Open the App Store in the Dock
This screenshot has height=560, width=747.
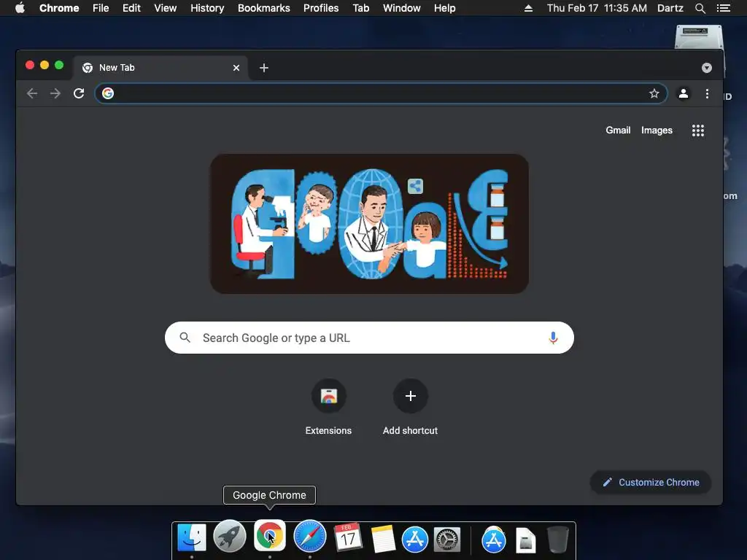point(415,540)
